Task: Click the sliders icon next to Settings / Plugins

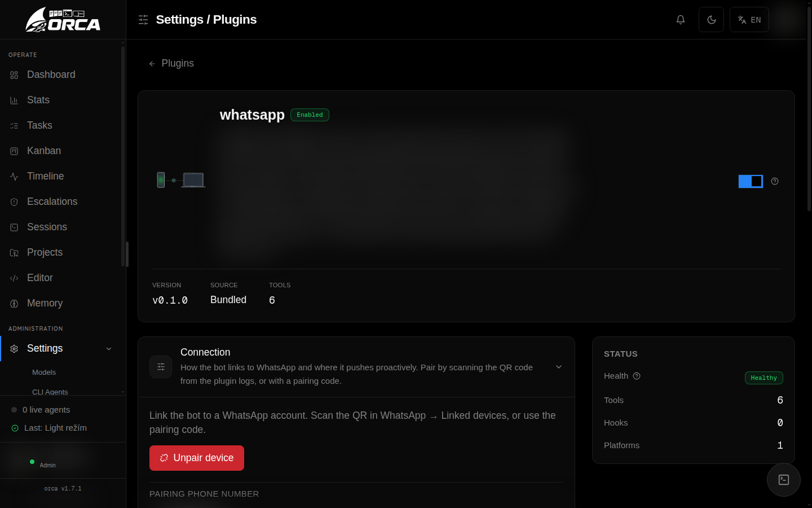Action: coord(143,20)
